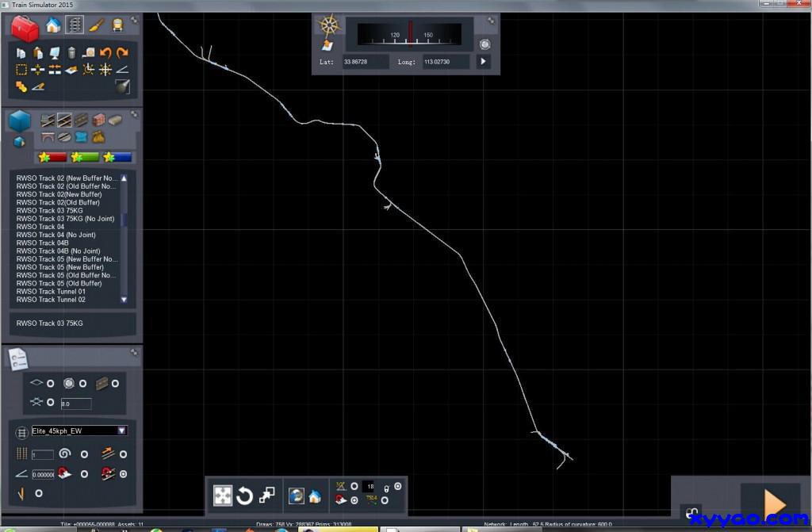Open the red toolbox icon
812x532 pixels.
tap(24, 29)
